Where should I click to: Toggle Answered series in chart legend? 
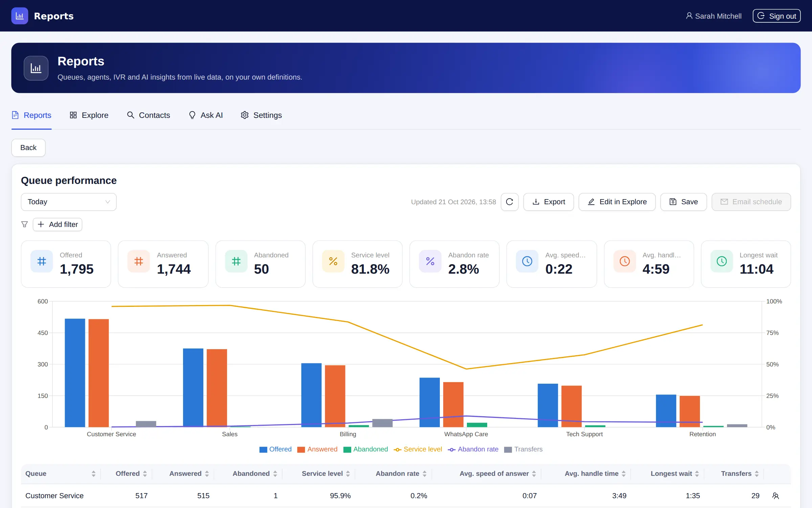tap(317, 449)
